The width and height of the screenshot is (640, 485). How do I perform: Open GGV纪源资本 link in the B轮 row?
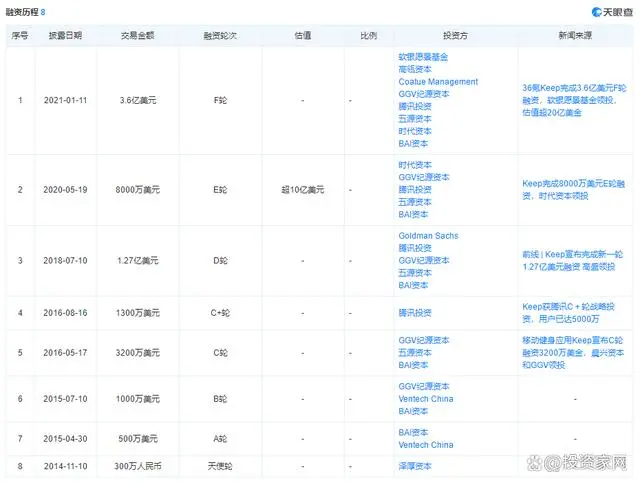point(424,386)
